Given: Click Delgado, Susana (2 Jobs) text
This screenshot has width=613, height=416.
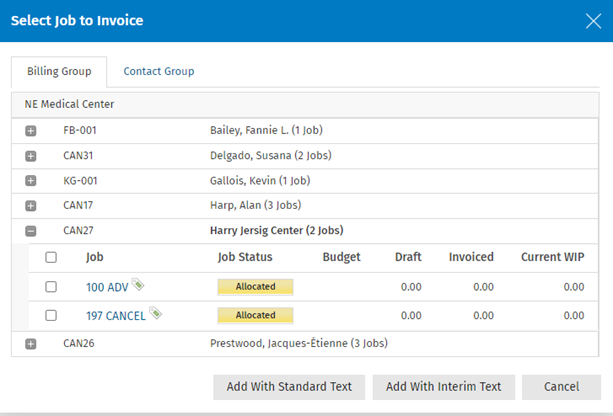Looking at the screenshot, I should coord(271,156).
